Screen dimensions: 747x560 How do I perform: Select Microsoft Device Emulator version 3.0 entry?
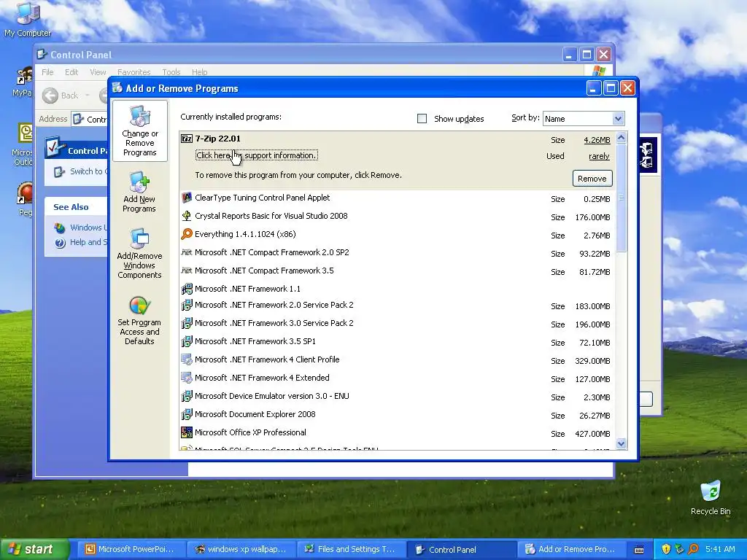pyautogui.click(x=272, y=396)
